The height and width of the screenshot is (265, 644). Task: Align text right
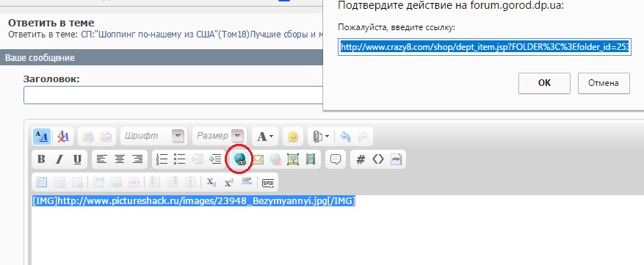coord(137,159)
